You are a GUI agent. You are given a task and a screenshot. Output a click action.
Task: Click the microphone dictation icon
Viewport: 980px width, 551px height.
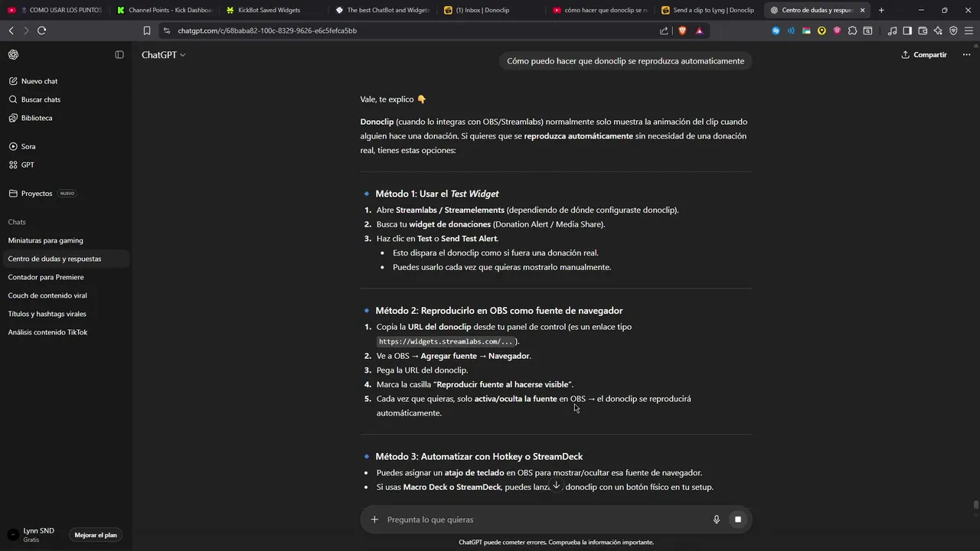pyautogui.click(x=717, y=520)
